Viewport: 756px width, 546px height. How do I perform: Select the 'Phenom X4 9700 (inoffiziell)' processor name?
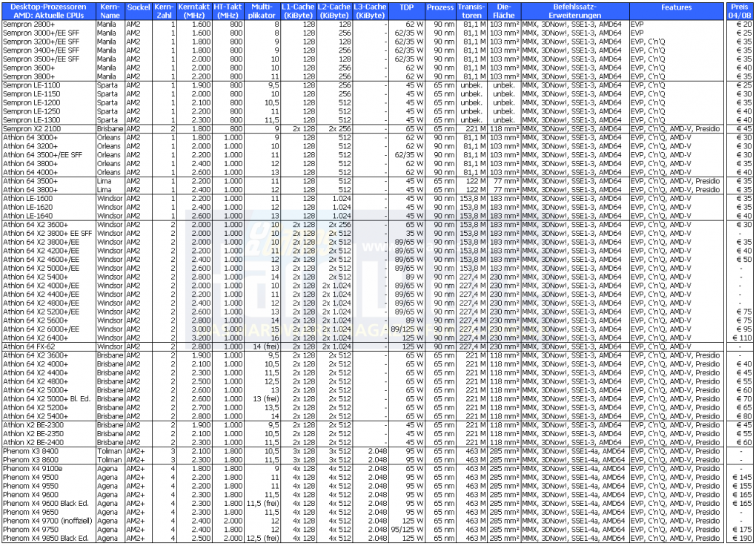[47, 521]
